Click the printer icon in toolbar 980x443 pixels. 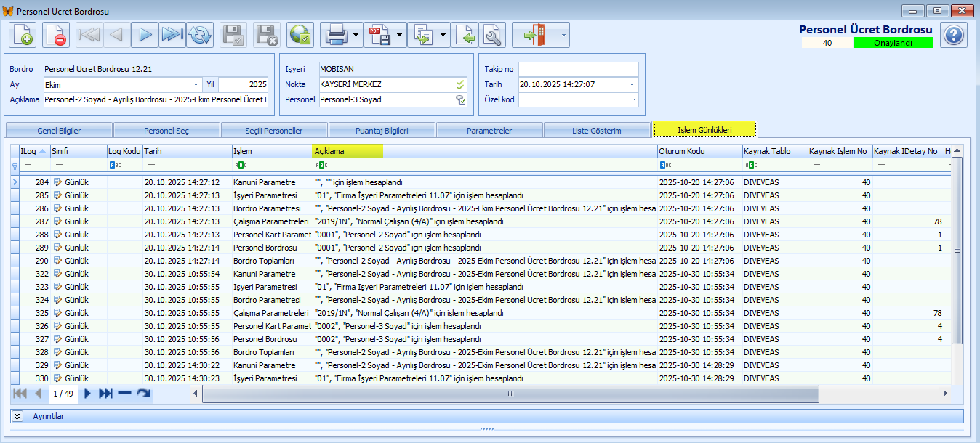tap(336, 35)
